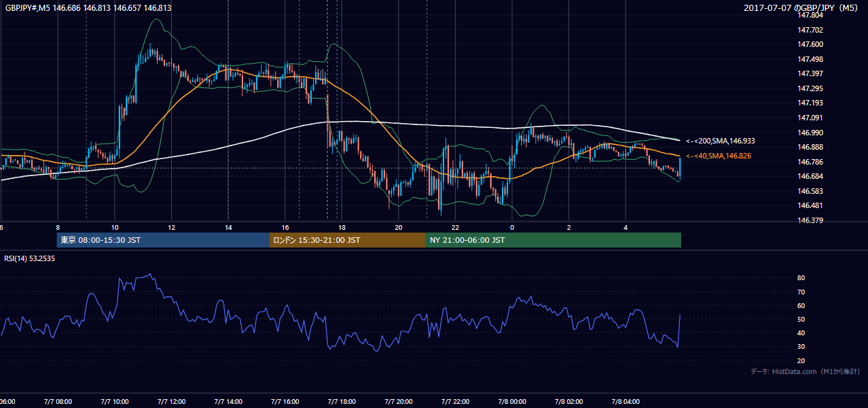Click the 2017-07-07 のGBP/JPY（M5） chart title
The height and width of the screenshot is (408, 868).
coord(802,8)
